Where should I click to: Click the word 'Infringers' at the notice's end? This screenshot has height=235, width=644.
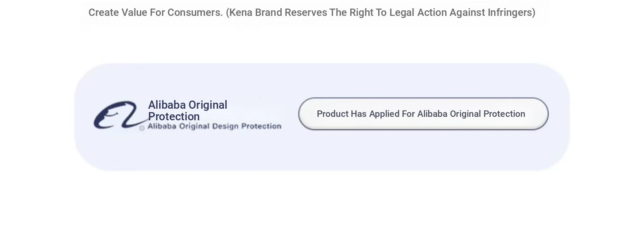tap(510, 12)
